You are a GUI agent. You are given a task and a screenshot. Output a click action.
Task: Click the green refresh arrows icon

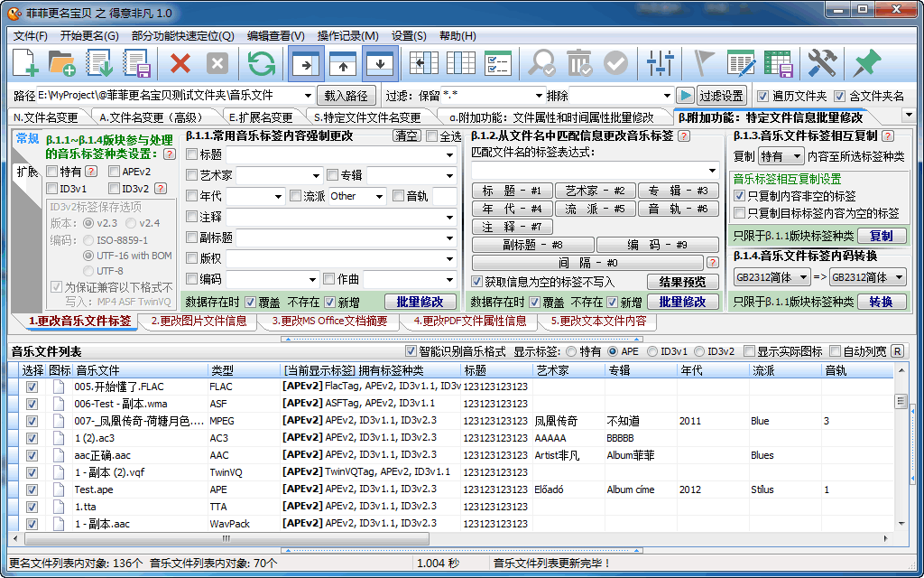tap(262, 63)
